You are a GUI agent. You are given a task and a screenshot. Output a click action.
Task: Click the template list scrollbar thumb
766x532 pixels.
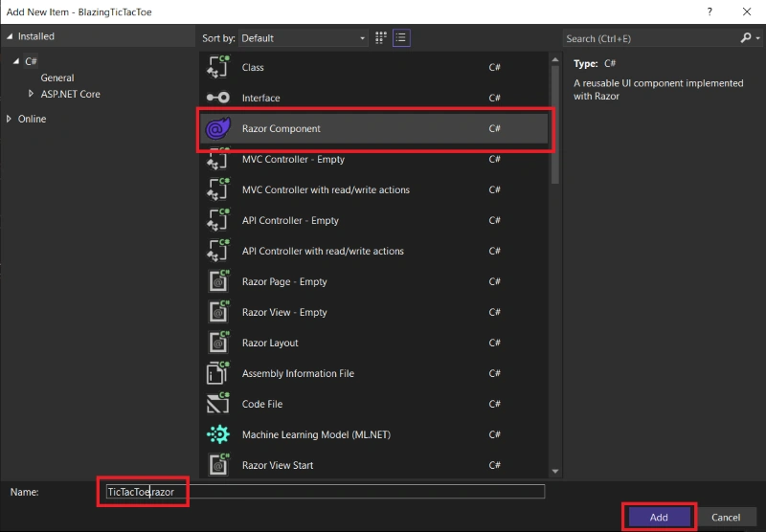[x=555, y=124]
